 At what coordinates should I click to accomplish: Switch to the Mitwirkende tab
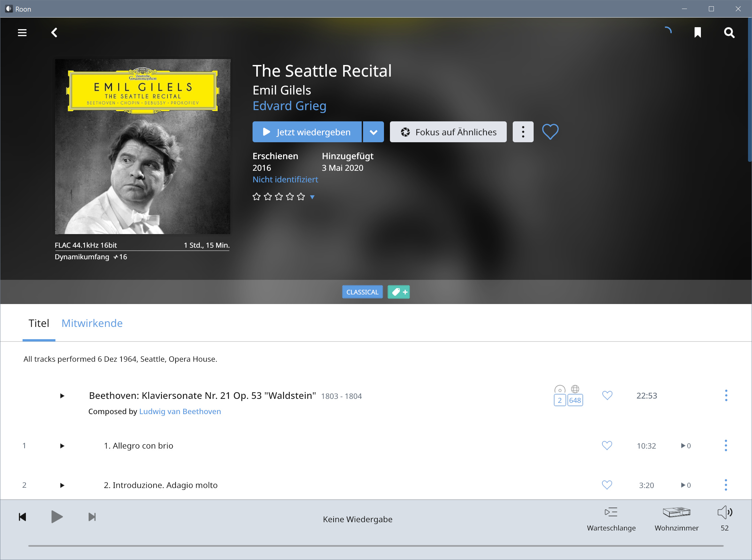(x=92, y=323)
